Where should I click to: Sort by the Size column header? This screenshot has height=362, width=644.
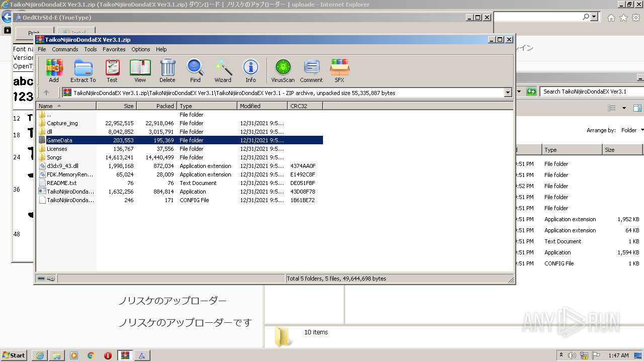116,106
